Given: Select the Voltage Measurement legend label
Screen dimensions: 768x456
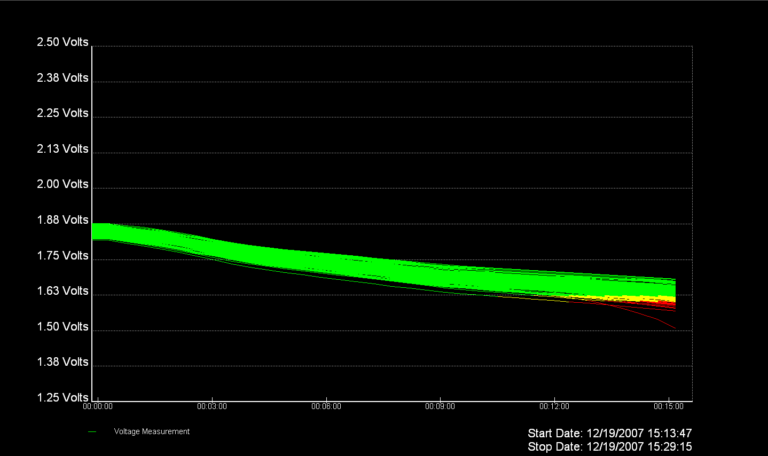Looking at the screenshot, I should (151, 432).
